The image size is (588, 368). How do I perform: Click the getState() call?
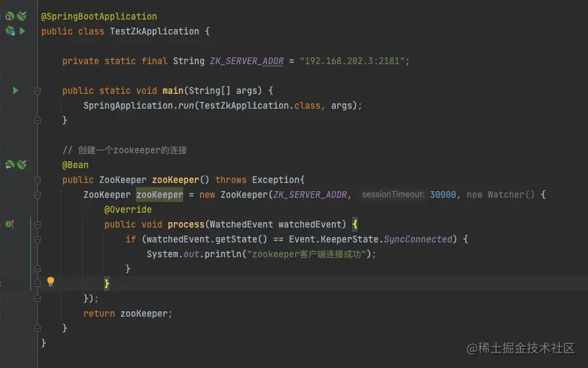(241, 239)
